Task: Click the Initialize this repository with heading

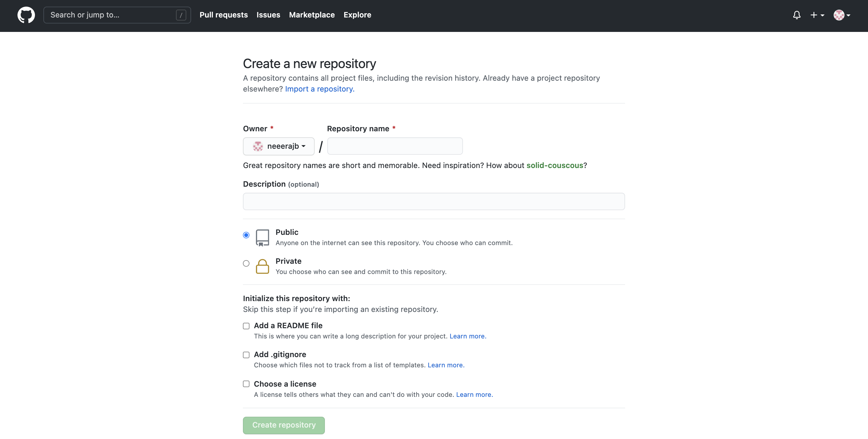Action: [297, 298]
